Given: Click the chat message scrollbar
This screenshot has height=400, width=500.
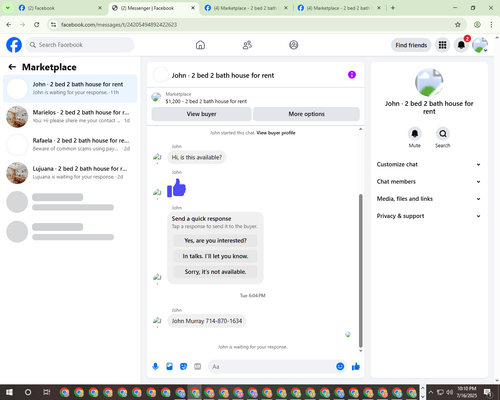Looking at the screenshot, I should (x=360, y=271).
